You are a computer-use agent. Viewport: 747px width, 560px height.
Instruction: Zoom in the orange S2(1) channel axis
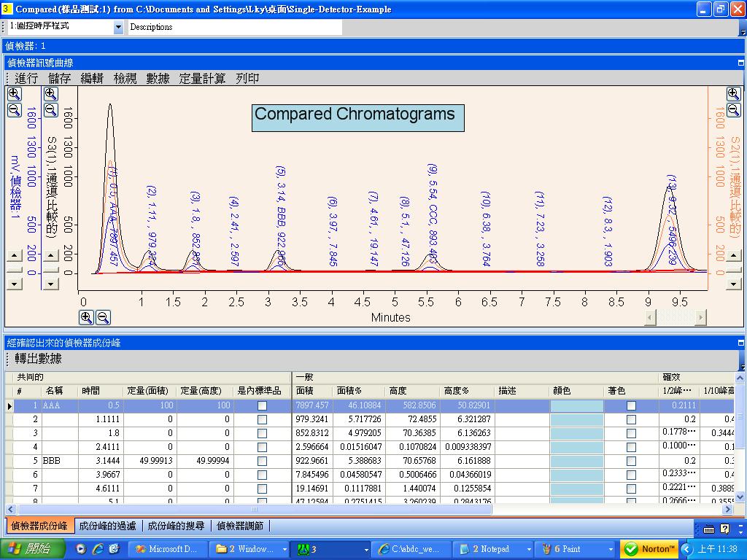[734, 94]
